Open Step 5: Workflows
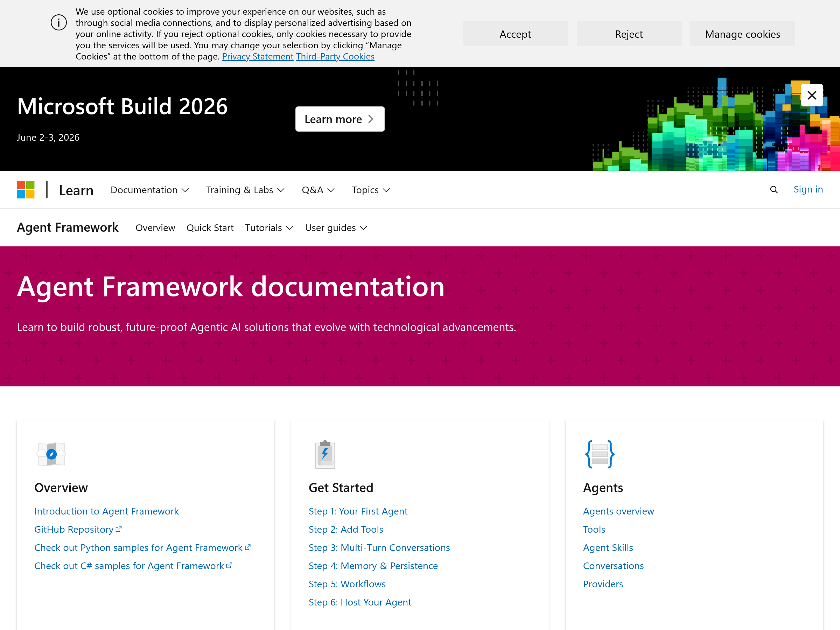840x630 pixels. [347, 584]
